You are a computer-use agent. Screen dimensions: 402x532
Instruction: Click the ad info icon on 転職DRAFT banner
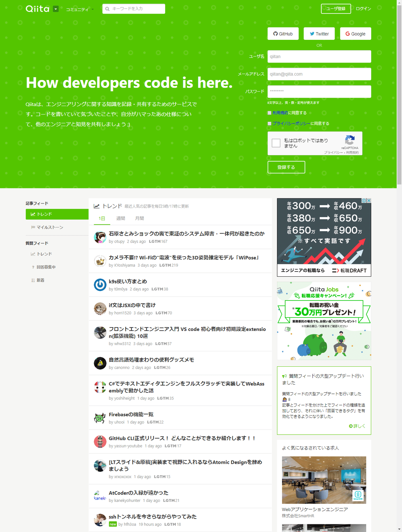tap(364, 201)
